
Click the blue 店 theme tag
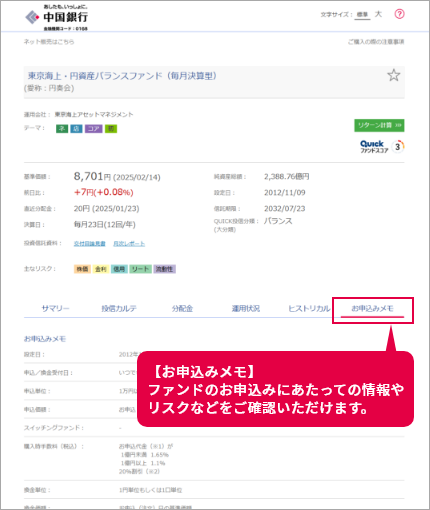pyautogui.click(x=76, y=129)
